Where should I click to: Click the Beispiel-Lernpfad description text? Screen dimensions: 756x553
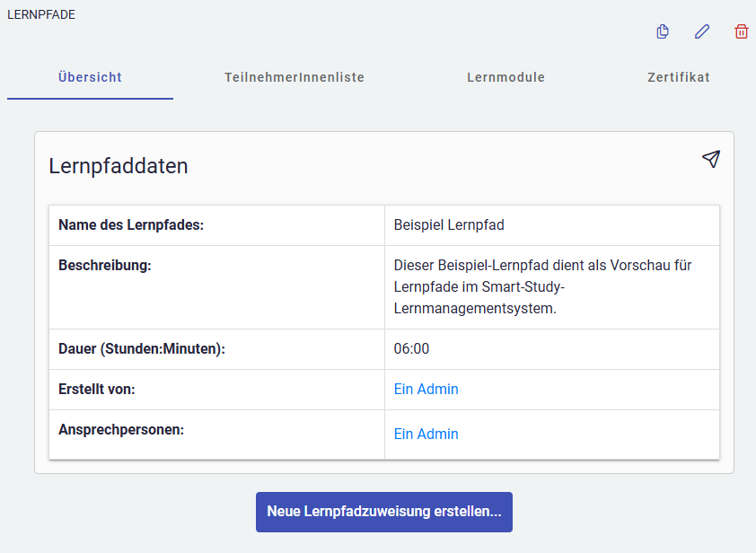pyautogui.click(x=542, y=287)
